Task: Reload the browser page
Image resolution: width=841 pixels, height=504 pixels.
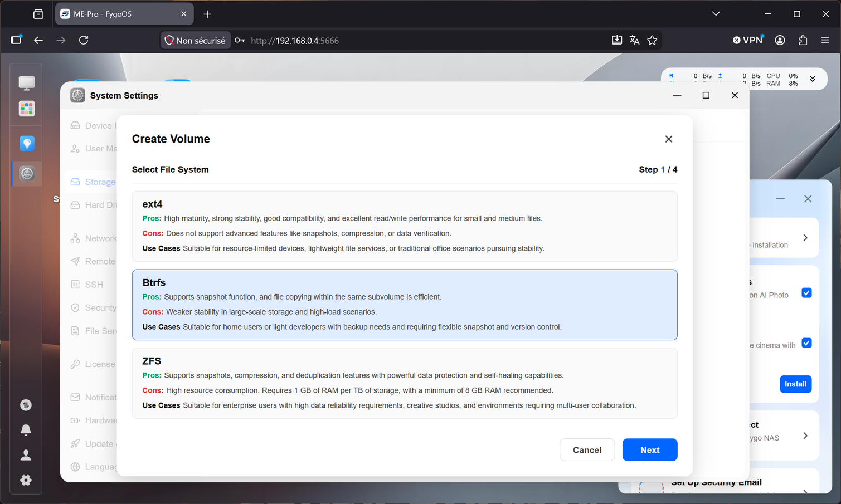Action: pos(84,40)
